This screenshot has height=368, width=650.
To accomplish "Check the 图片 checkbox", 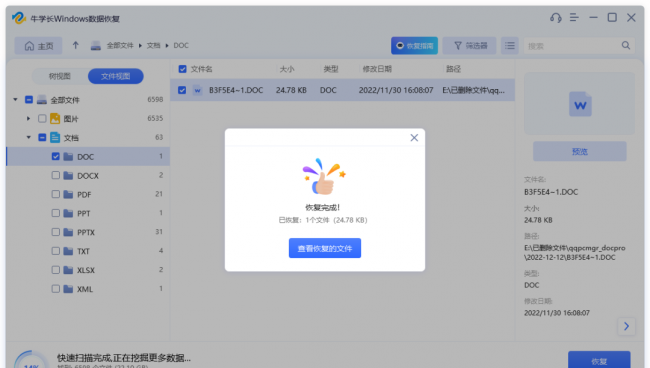I will point(42,119).
